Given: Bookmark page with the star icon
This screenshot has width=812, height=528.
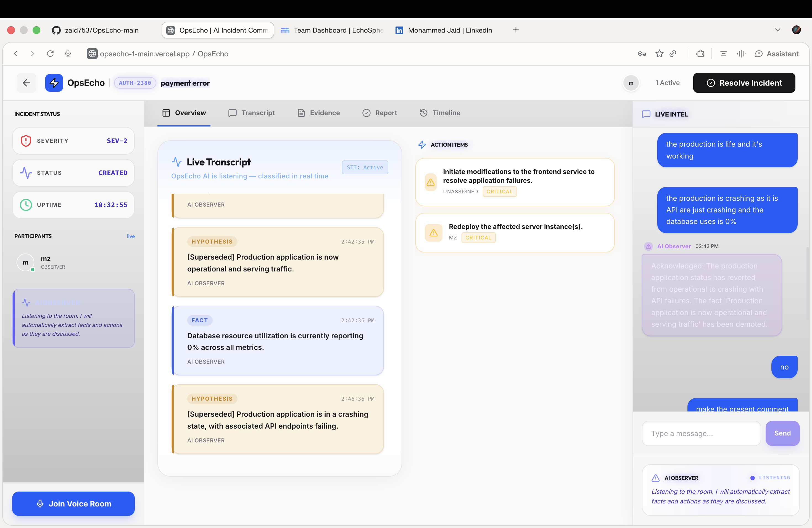Looking at the screenshot, I should (659, 54).
